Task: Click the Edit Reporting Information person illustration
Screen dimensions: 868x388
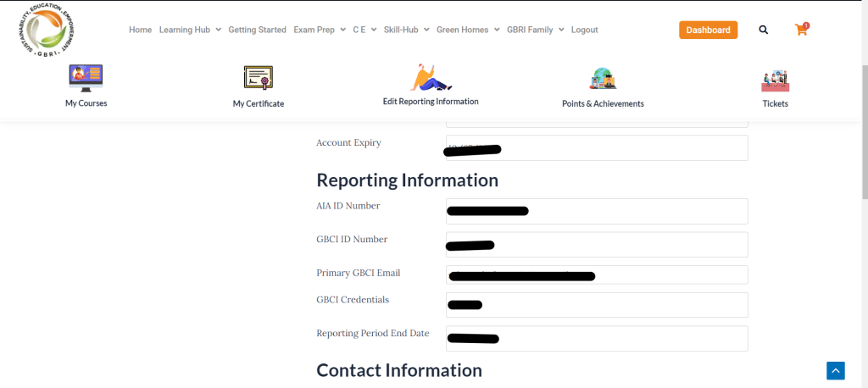Action: pyautogui.click(x=431, y=77)
